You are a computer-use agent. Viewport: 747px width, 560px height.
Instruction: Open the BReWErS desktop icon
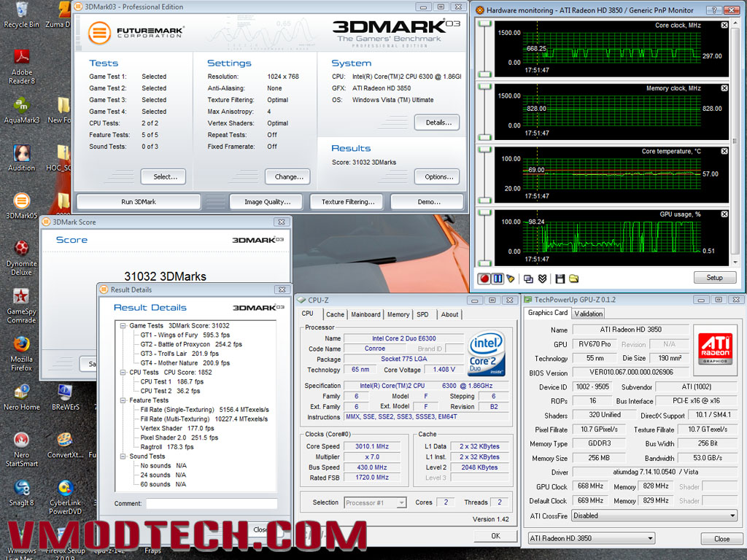pos(65,397)
